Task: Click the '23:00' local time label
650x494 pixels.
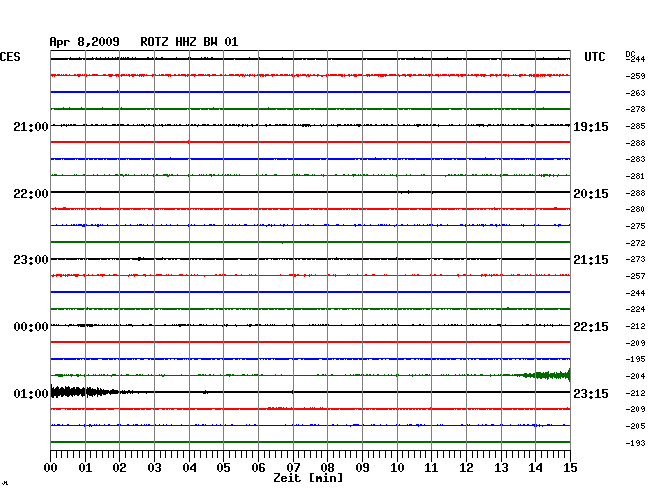Action: tap(31, 260)
